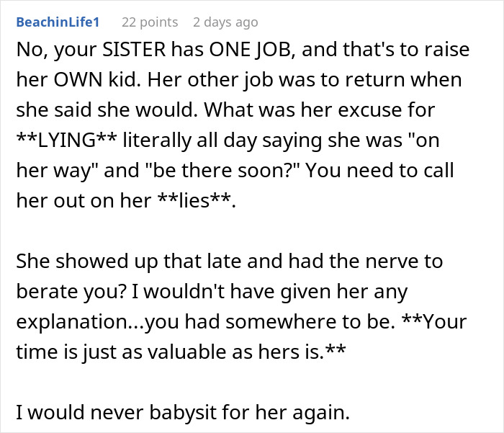Click the "22 points" score label

coord(150,22)
